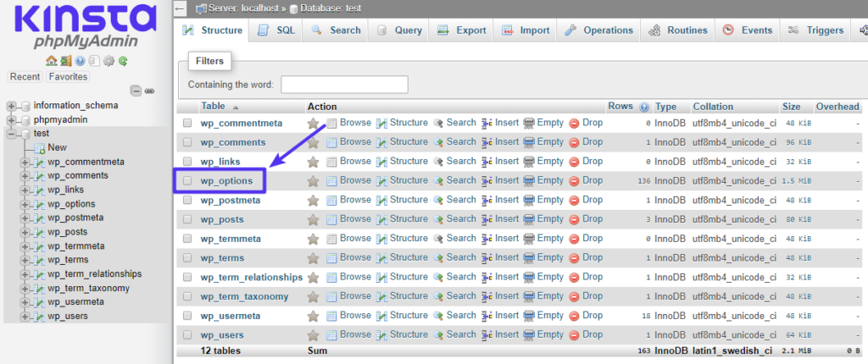Open the gear settings icon in sidebar

click(108, 61)
